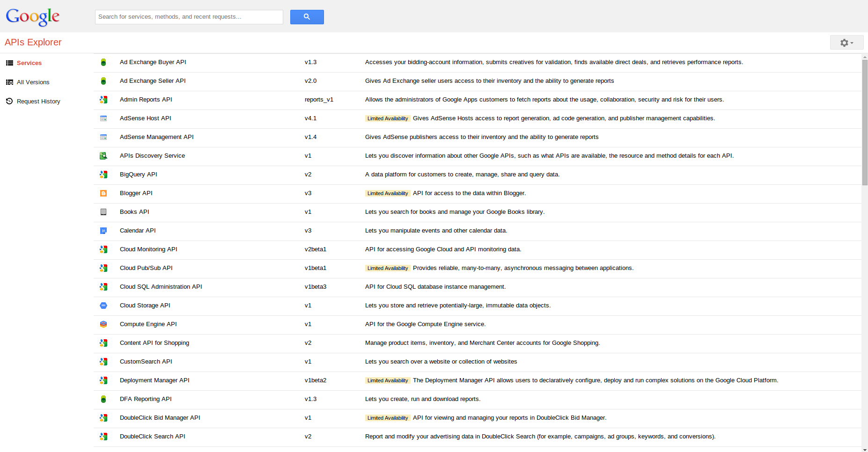Open the settings gear dropdown

[x=846, y=43]
